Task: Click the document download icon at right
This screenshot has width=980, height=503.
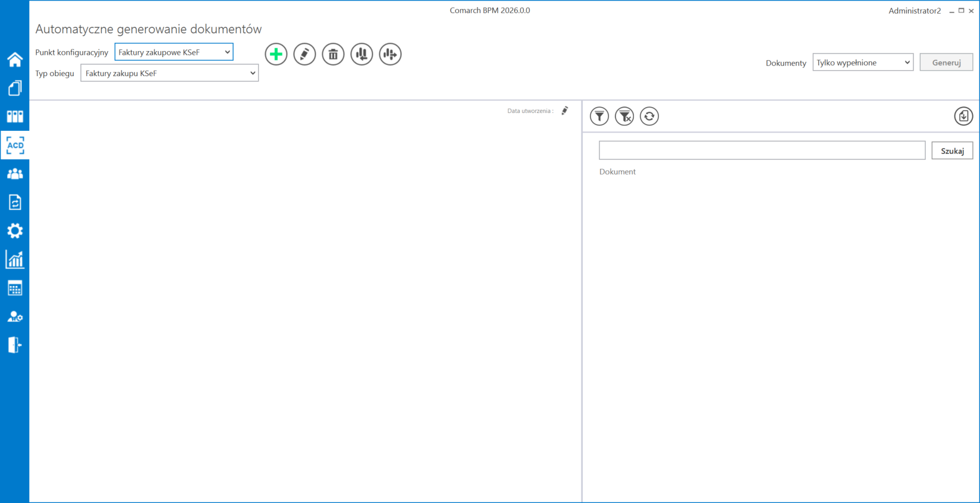Action: click(x=963, y=116)
